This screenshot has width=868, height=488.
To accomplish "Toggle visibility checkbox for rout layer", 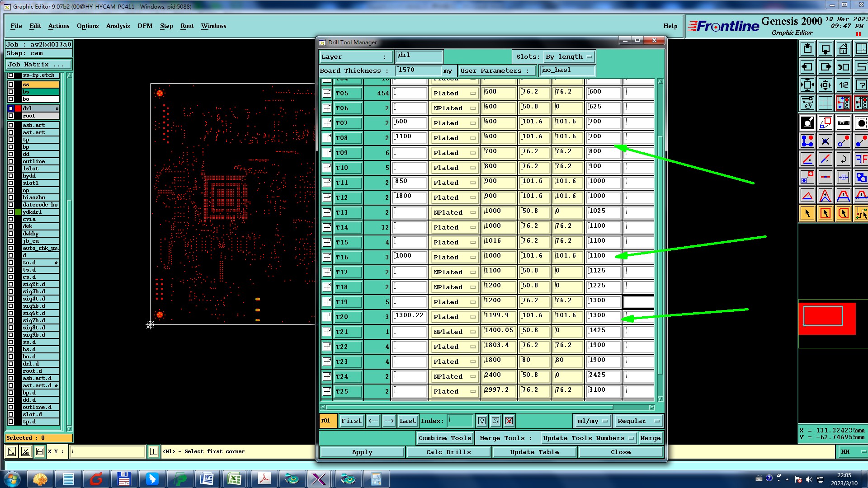I will 11,116.
